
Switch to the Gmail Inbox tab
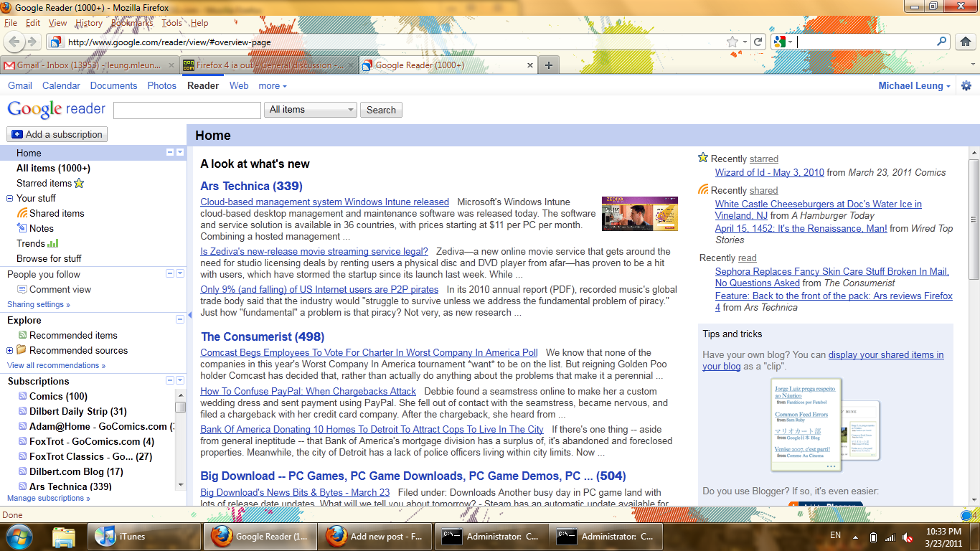[x=89, y=65]
